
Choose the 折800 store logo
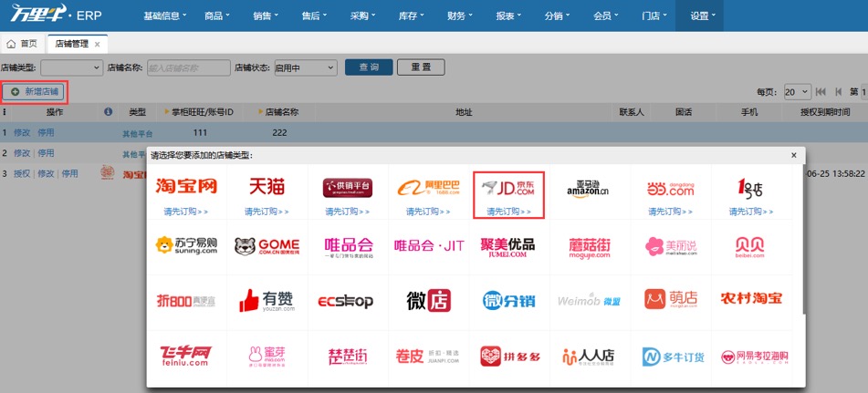coord(186,301)
